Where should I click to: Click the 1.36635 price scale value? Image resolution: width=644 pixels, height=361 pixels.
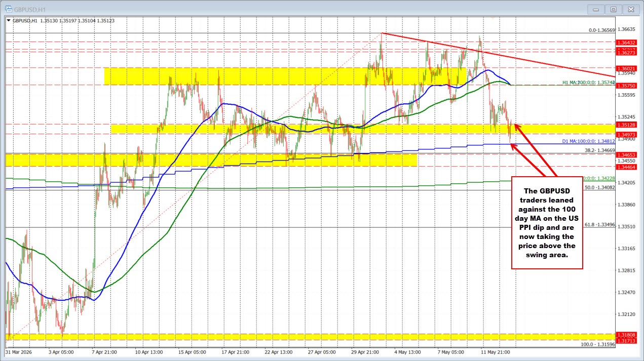tap(627, 29)
